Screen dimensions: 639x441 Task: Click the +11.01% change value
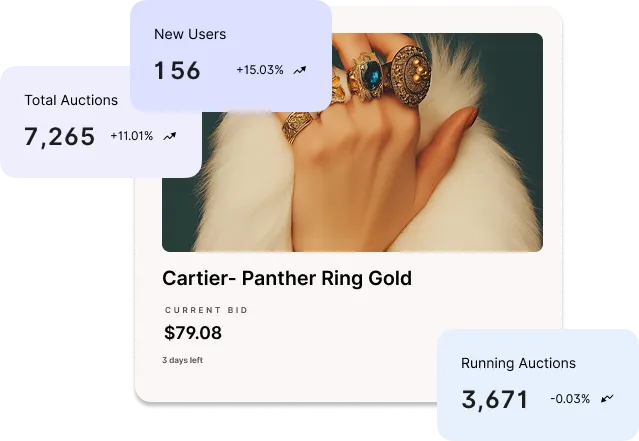click(x=132, y=136)
